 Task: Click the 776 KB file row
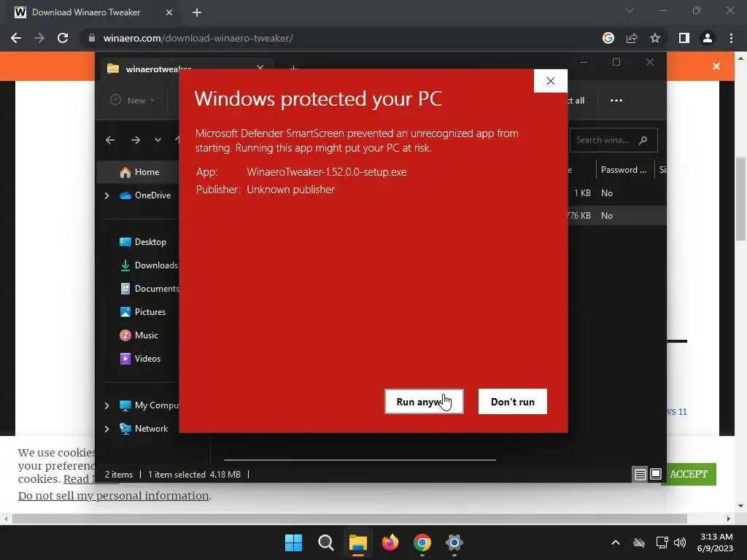(616, 216)
